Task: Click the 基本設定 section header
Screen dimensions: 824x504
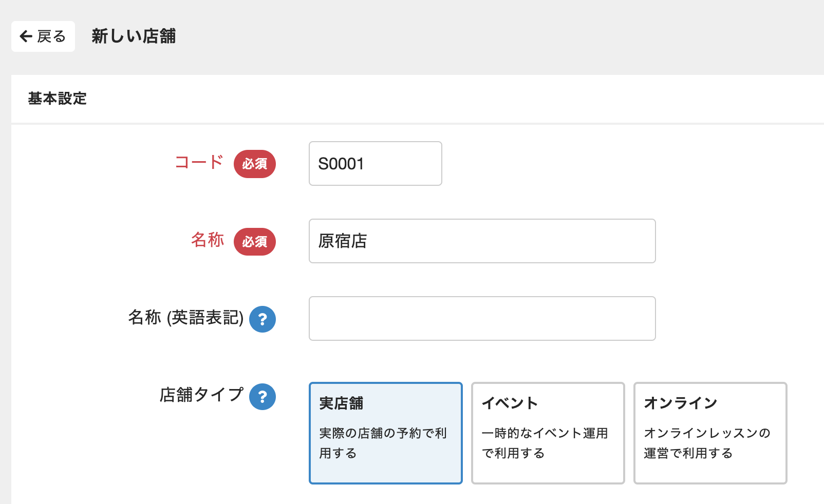Action: [57, 99]
